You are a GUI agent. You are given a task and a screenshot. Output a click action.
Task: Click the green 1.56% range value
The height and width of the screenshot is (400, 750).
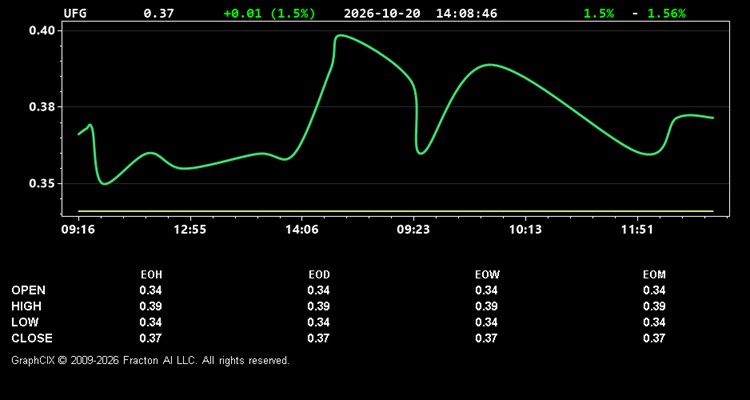[666, 13]
